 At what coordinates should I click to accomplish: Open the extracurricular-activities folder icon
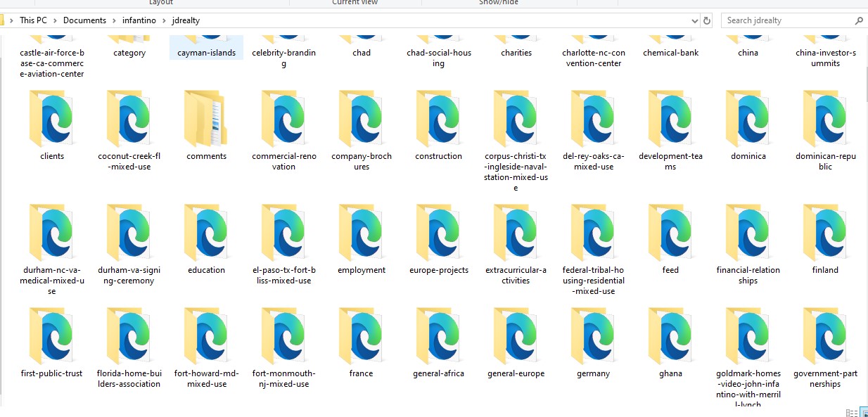pos(516,232)
